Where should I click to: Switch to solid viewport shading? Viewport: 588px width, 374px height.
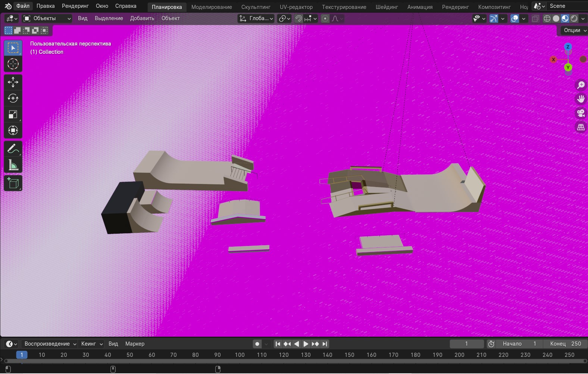point(556,18)
